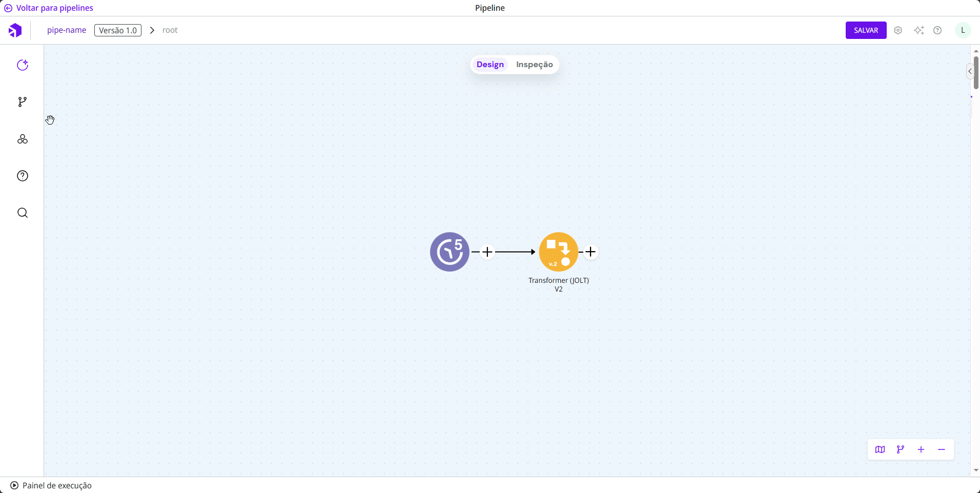The width and height of the screenshot is (980, 493).
Task: Click the AI sparkles icon in header
Action: (918, 30)
